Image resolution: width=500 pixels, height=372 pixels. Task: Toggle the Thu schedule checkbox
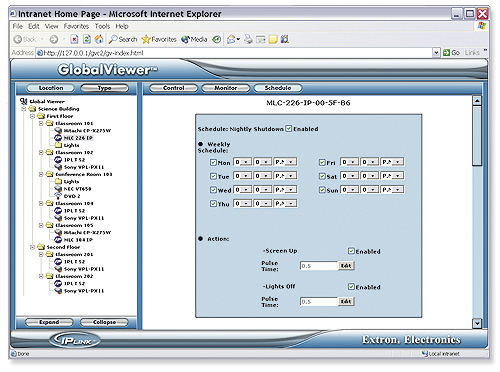[213, 203]
